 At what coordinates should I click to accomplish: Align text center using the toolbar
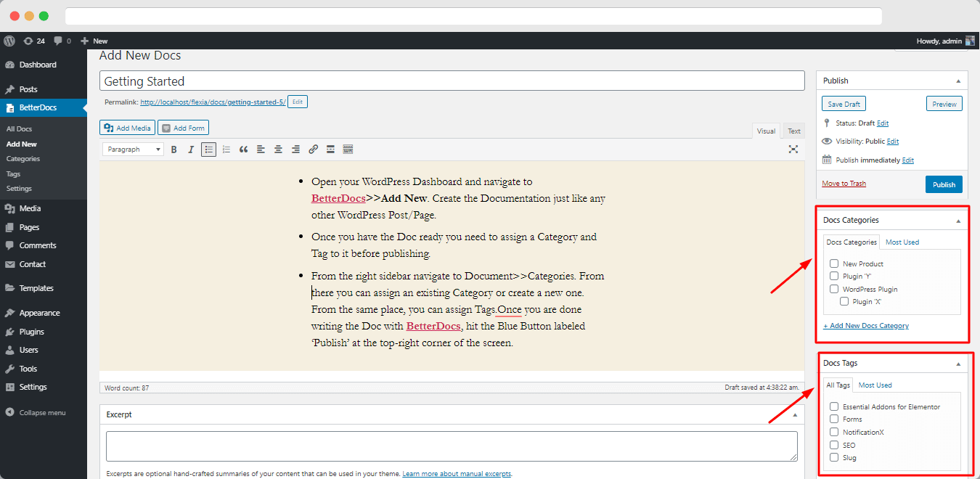[278, 149]
